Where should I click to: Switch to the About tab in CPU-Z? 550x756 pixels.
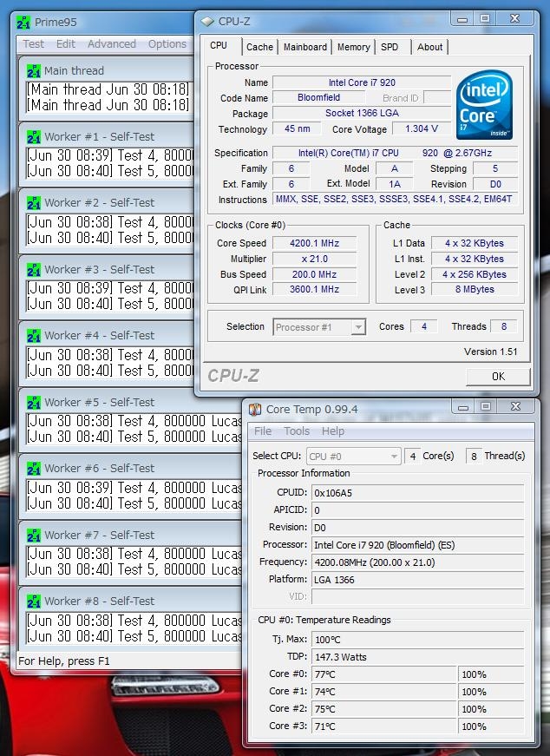coord(430,47)
